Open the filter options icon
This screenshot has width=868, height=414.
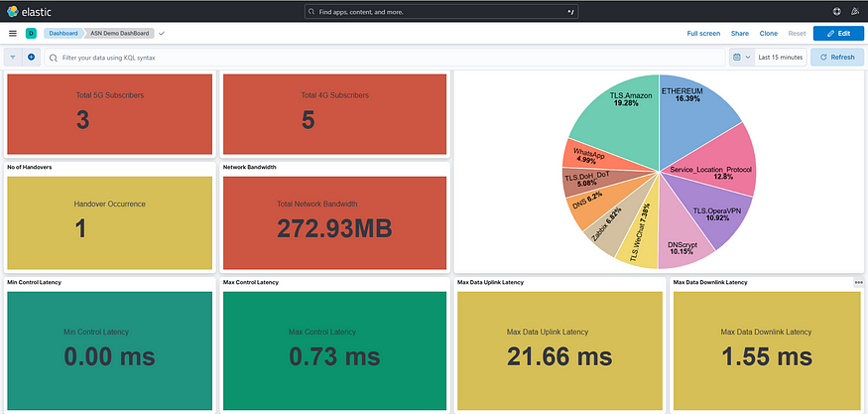point(13,57)
